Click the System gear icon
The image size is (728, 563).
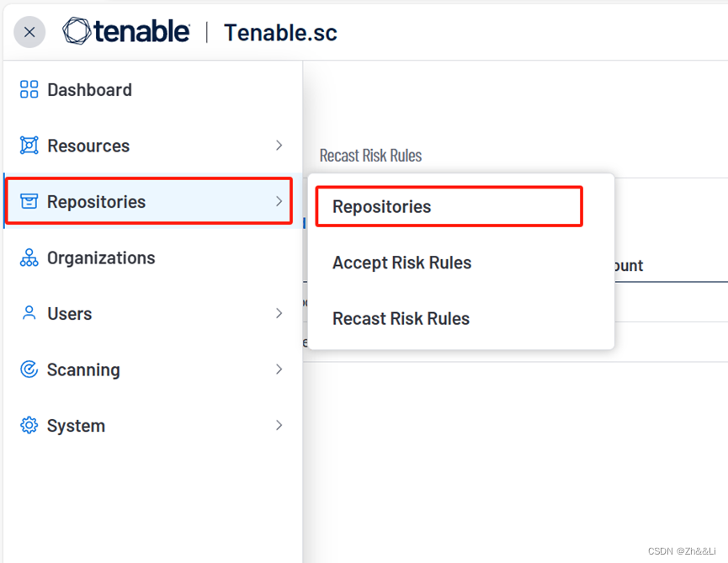click(x=28, y=425)
